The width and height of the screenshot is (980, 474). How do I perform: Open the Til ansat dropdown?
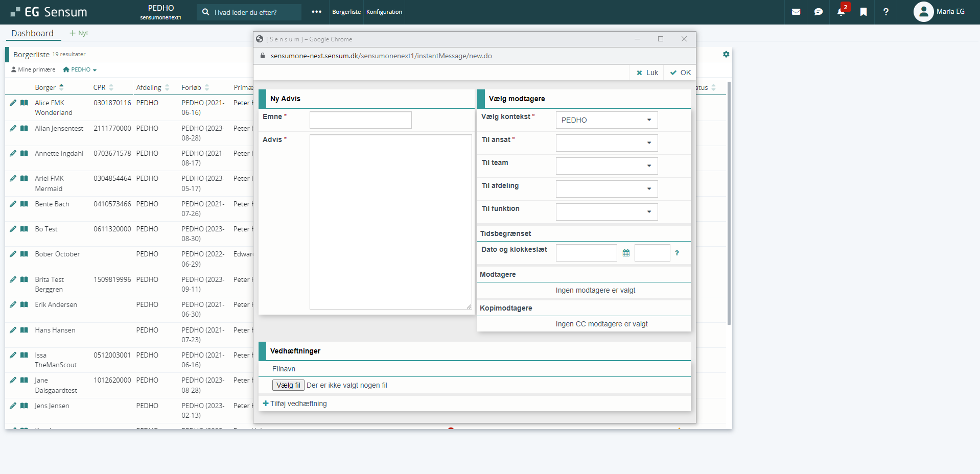(606, 143)
